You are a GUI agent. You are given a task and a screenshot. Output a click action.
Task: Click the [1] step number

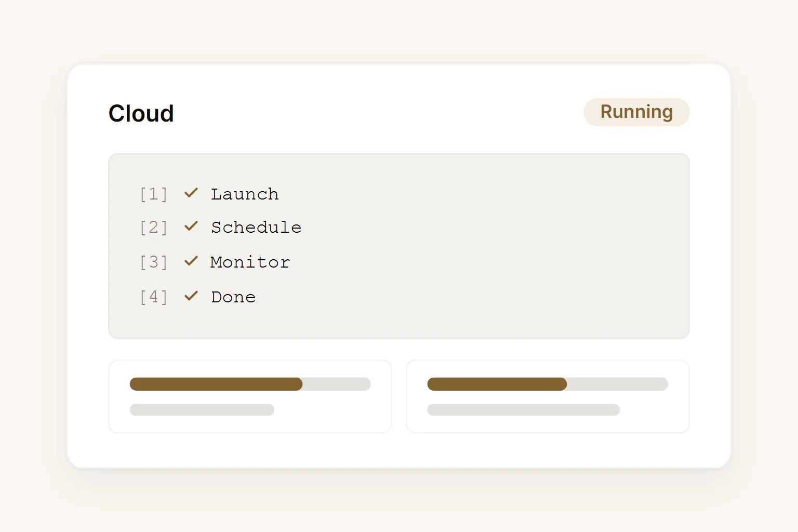tap(153, 194)
